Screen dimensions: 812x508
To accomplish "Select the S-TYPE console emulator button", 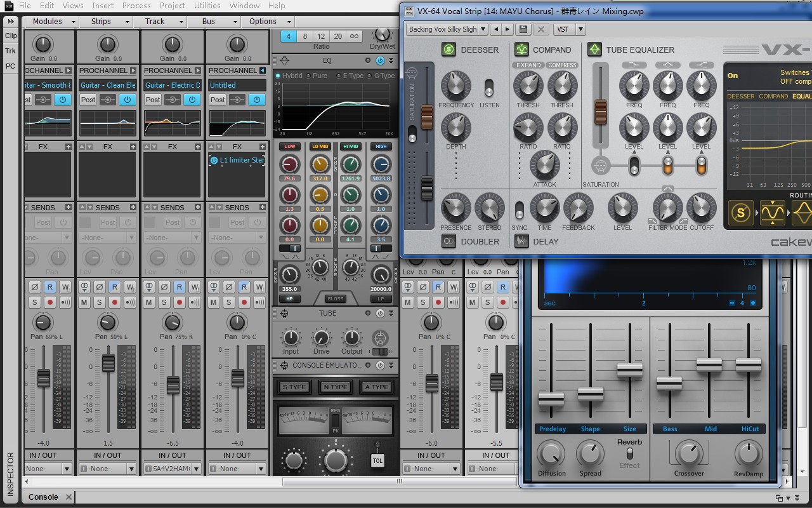I will [294, 387].
